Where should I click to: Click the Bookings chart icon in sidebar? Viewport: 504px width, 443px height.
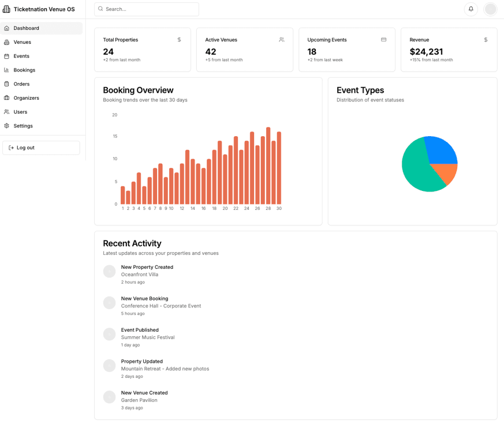coord(7,70)
